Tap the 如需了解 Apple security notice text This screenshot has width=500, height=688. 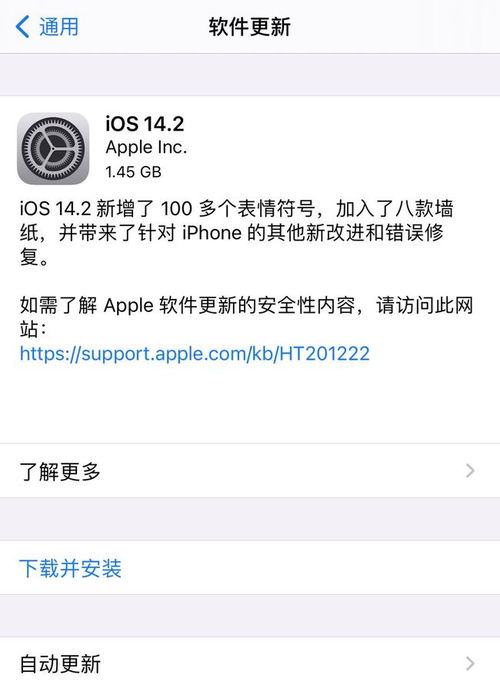(x=246, y=317)
